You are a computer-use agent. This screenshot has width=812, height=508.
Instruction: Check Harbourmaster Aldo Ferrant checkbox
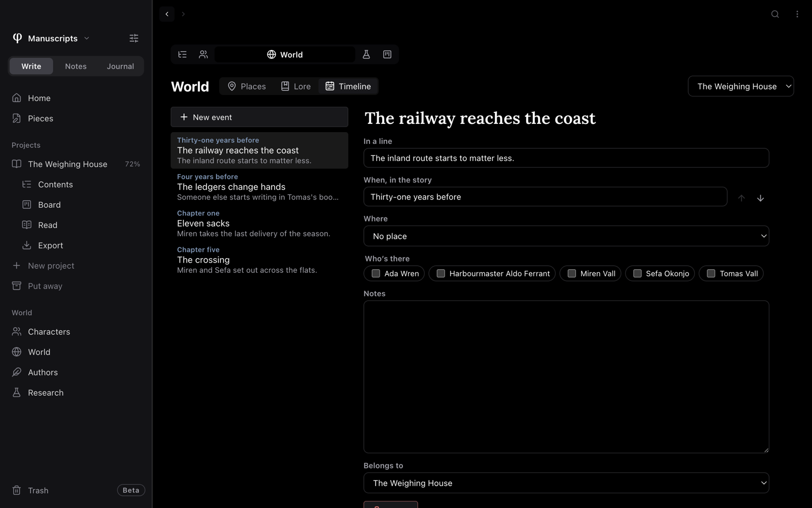(x=441, y=273)
